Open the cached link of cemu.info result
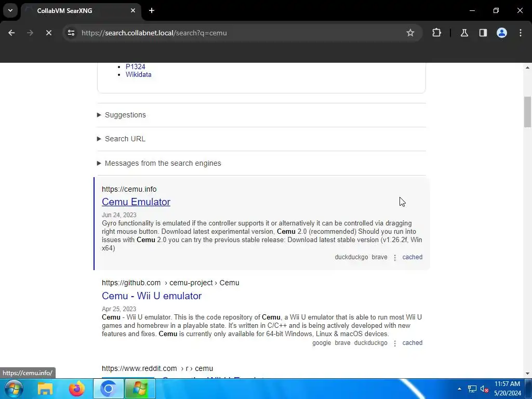Image resolution: width=532 pixels, height=399 pixels. click(412, 257)
